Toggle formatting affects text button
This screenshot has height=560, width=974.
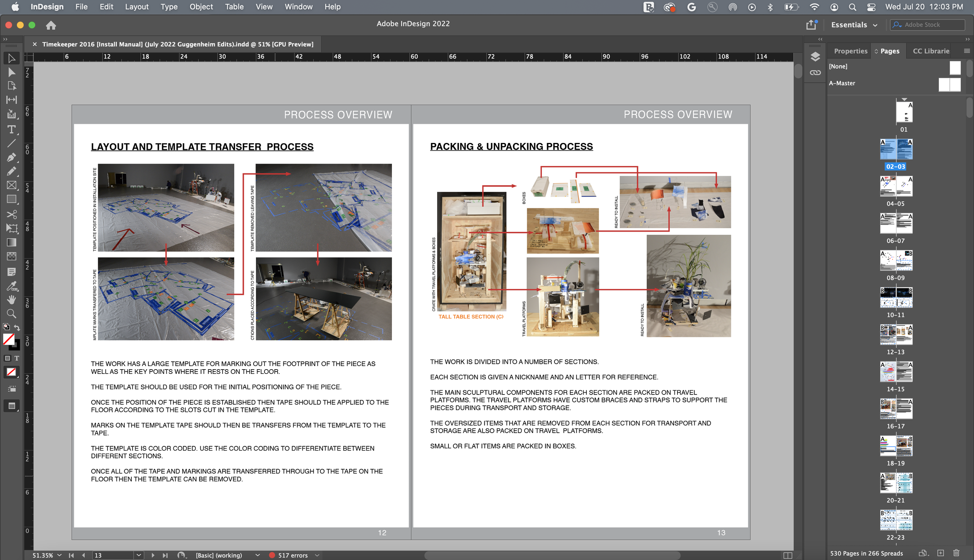coord(17,358)
